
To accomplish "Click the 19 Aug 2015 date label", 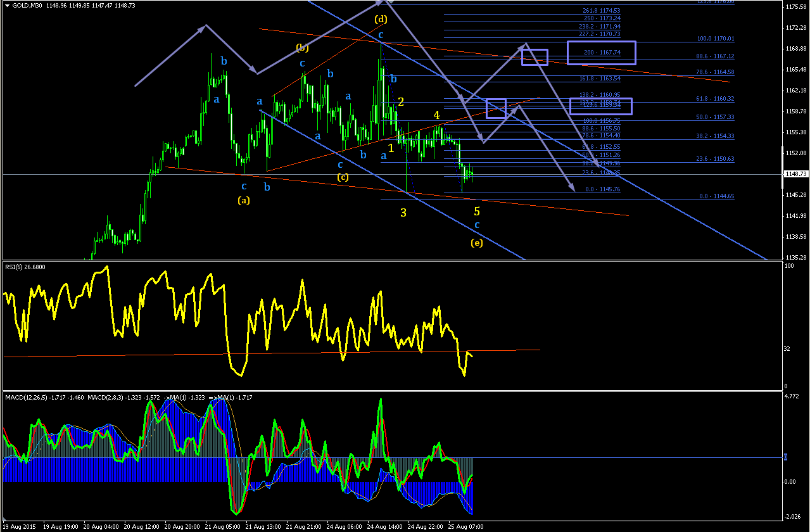I will (x=19, y=526).
